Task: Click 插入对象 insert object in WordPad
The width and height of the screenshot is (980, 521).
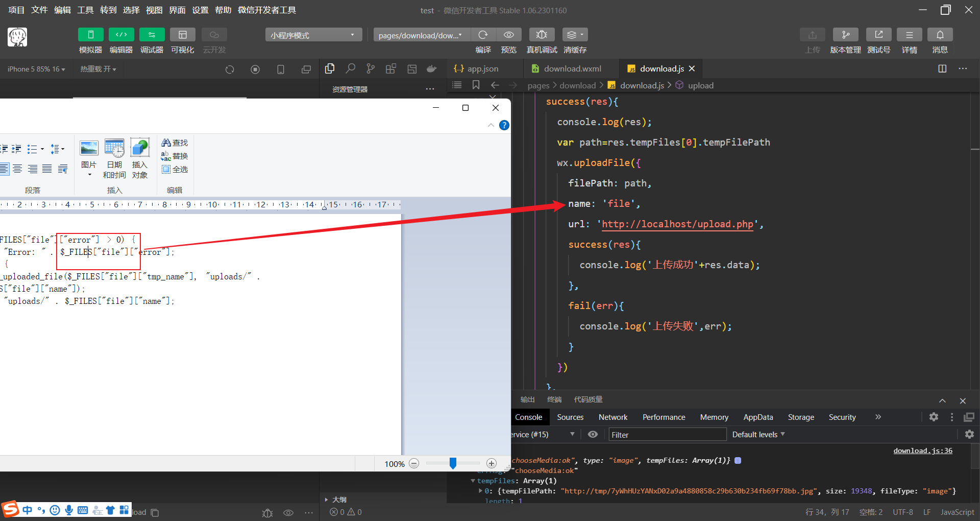Action: pos(140,158)
